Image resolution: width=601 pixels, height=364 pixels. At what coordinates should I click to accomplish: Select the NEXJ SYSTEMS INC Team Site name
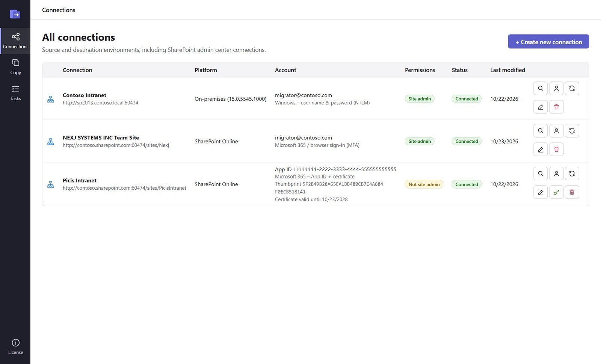tap(101, 137)
